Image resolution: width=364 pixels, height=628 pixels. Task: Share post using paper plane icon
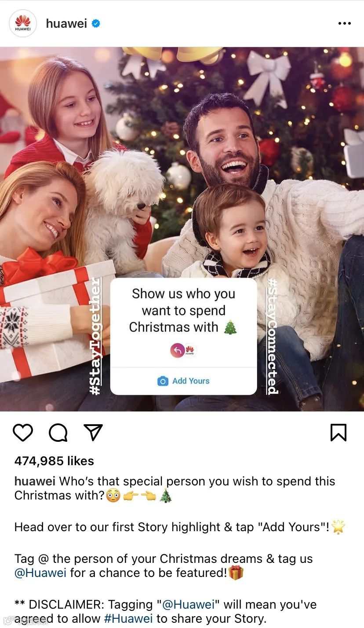coord(93,433)
